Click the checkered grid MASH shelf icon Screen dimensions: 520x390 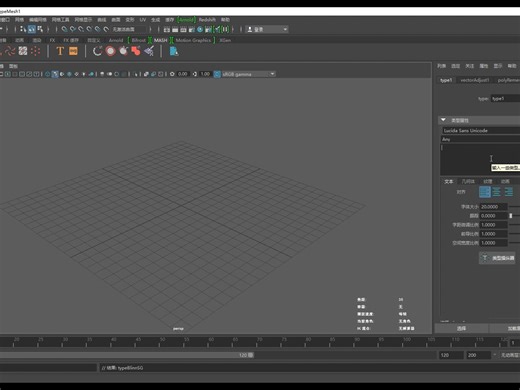coord(23,51)
